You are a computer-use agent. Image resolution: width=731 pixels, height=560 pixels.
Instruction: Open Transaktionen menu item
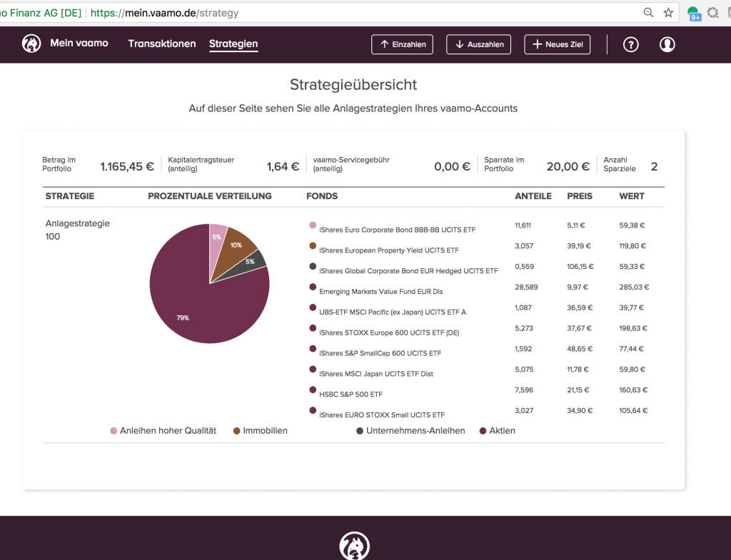tap(162, 44)
